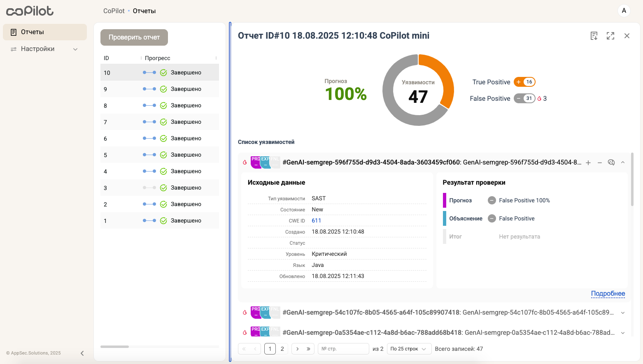Toggle True Positive filter showing 16
Viewport: 643px width, 364px height.
(x=524, y=82)
